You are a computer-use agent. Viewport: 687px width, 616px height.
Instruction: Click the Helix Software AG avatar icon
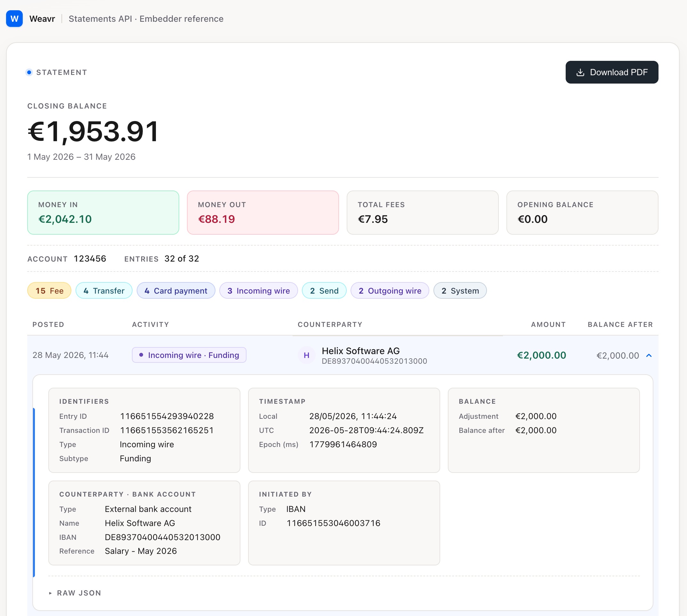coord(306,355)
